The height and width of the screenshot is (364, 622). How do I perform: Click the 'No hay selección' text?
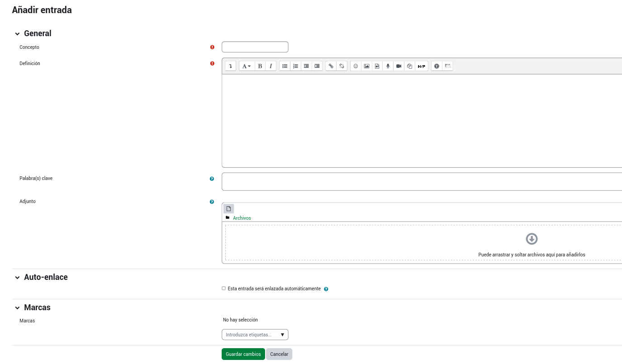(x=240, y=320)
